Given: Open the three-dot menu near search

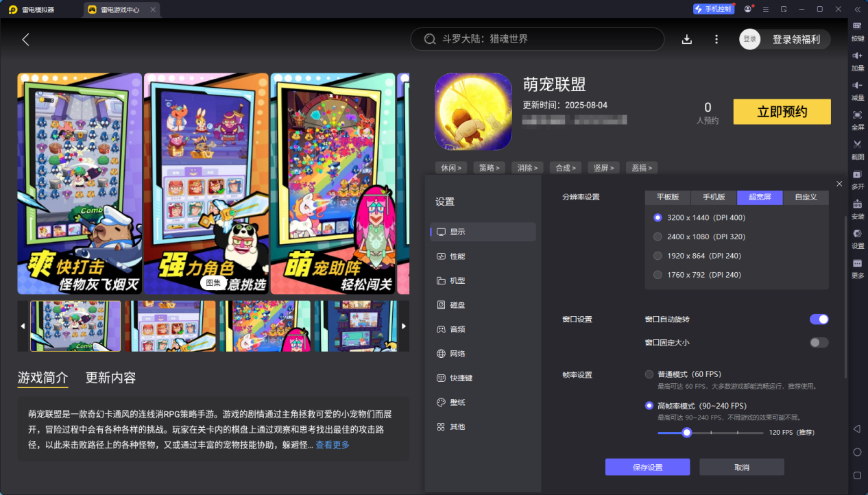Looking at the screenshot, I should coord(716,39).
